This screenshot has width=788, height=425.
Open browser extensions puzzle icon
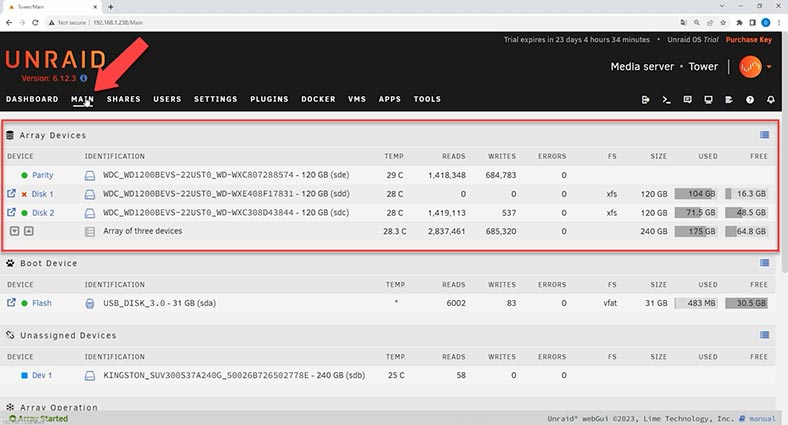click(x=739, y=23)
